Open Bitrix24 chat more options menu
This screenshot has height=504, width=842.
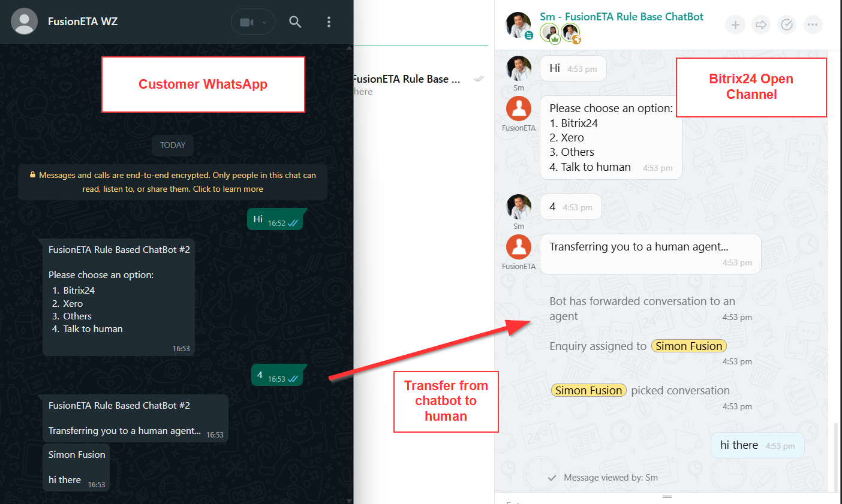click(813, 25)
